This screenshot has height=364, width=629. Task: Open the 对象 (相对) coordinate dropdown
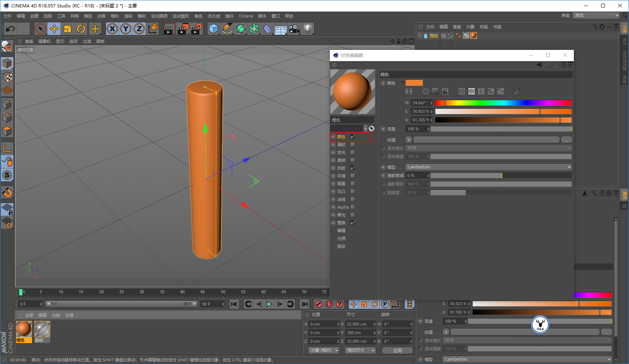(324, 351)
